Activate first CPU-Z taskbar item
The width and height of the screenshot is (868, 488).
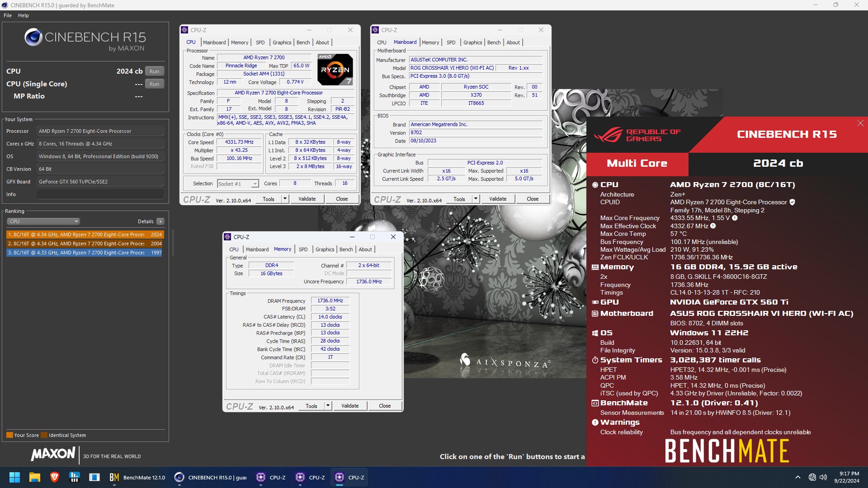point(271,477)
